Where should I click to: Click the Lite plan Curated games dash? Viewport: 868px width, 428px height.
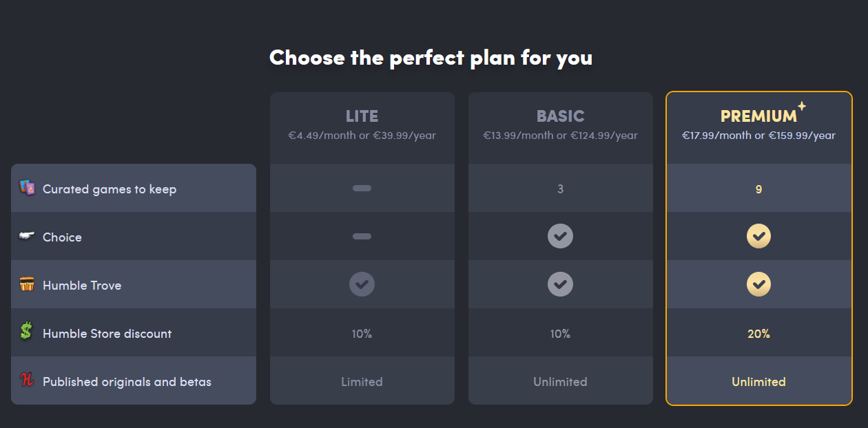coord(362,189)
